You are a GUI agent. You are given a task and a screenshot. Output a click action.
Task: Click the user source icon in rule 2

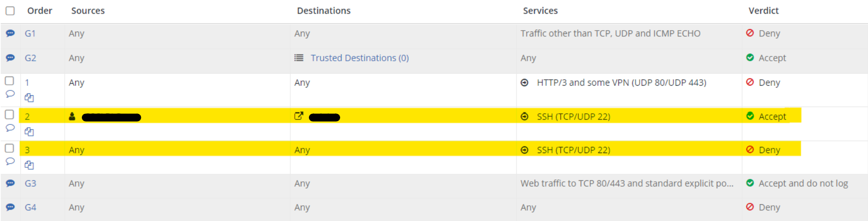[x=72, y=116]
